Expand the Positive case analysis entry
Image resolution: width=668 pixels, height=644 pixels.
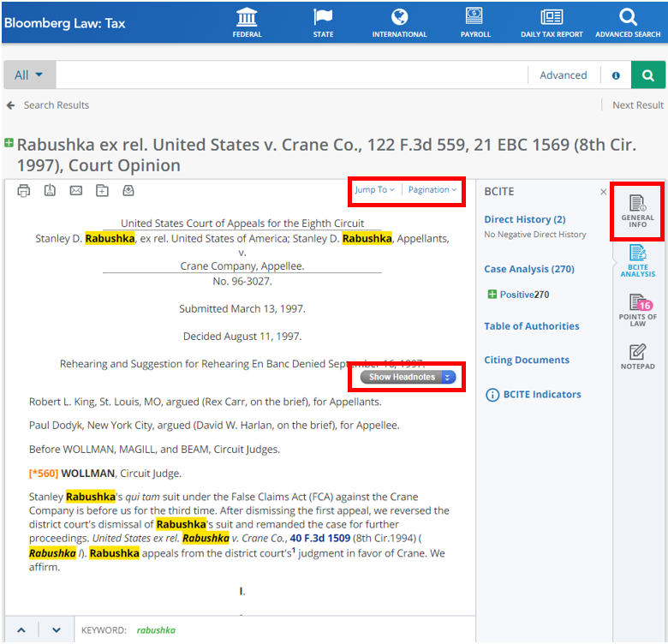pyautogui.click(x=492, y=295)
